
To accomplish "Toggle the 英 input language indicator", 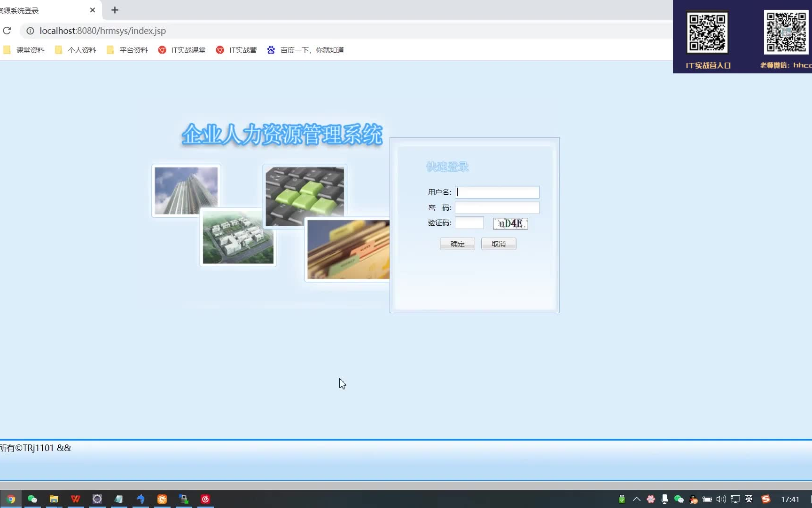I will tap(749, 499).
